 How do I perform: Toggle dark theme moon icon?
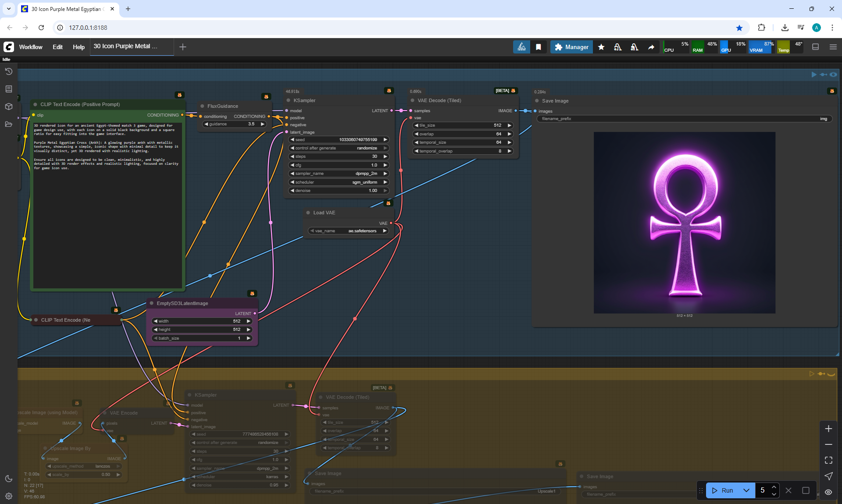click(8, 479)
